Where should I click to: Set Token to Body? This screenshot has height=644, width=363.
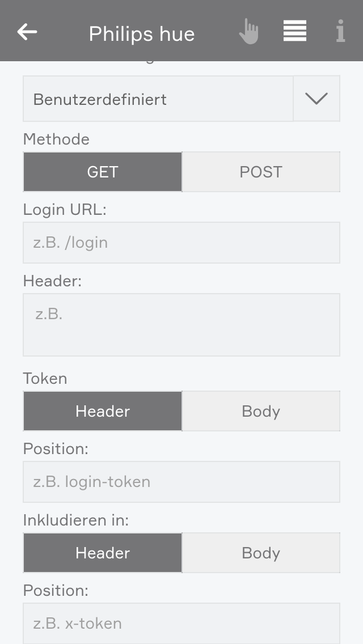(261, 411)
